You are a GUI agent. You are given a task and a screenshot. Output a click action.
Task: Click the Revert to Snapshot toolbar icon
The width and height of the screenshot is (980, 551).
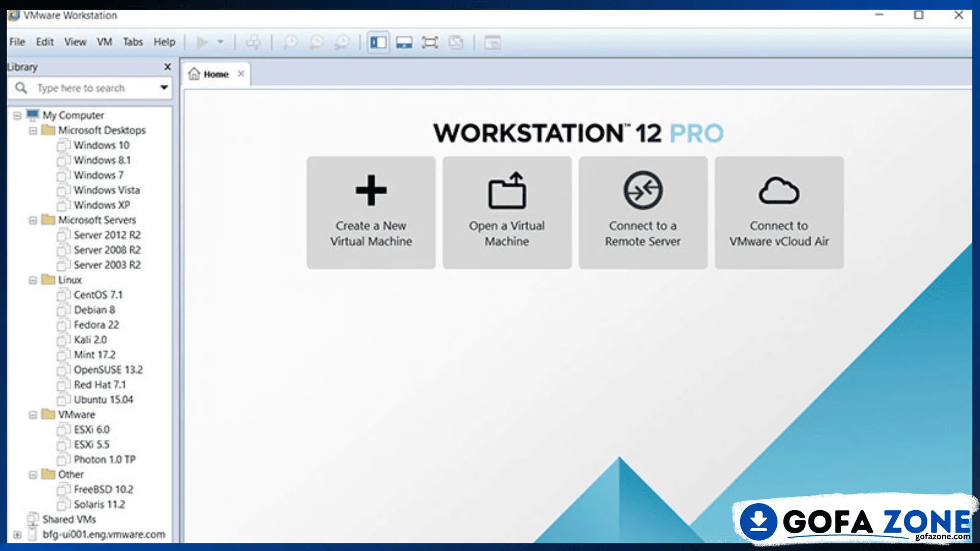coord(316,42)
